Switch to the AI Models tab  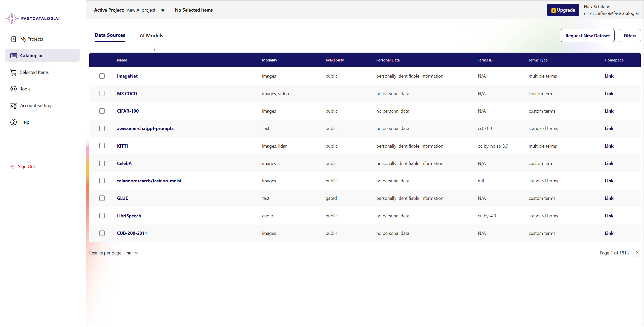pos(151,36)
